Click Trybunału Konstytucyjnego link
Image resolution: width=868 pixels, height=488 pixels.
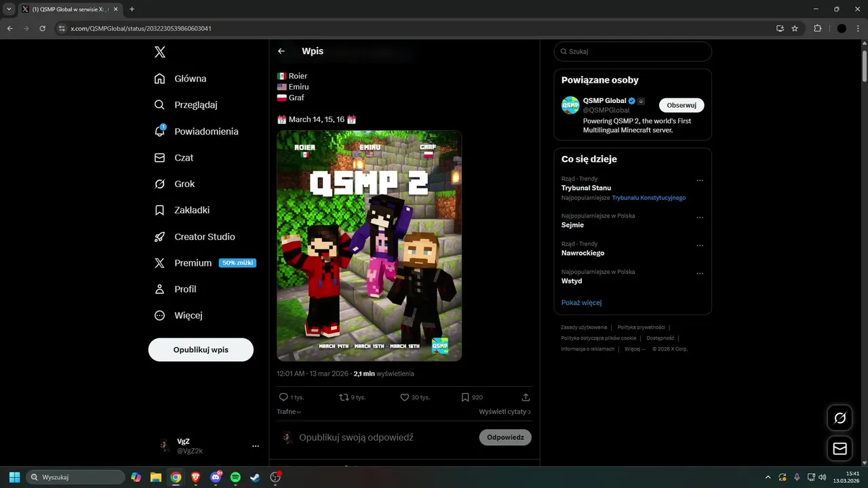click(x=649, y=198)
